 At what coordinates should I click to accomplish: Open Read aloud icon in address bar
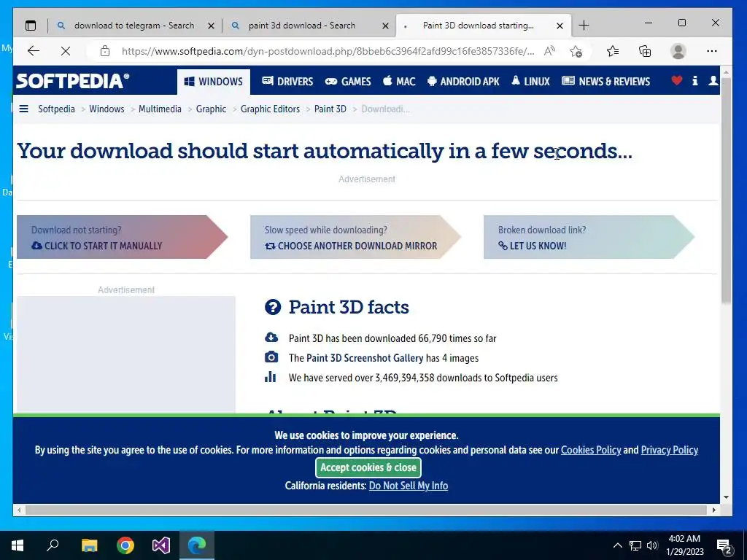pos(549,51)
